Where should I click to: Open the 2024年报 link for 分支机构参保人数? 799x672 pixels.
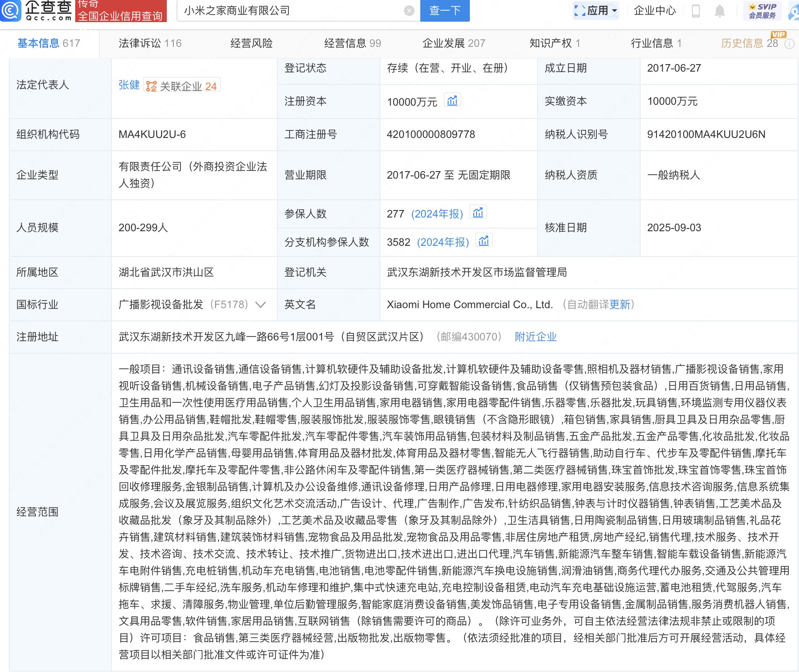tap(443, 242)
